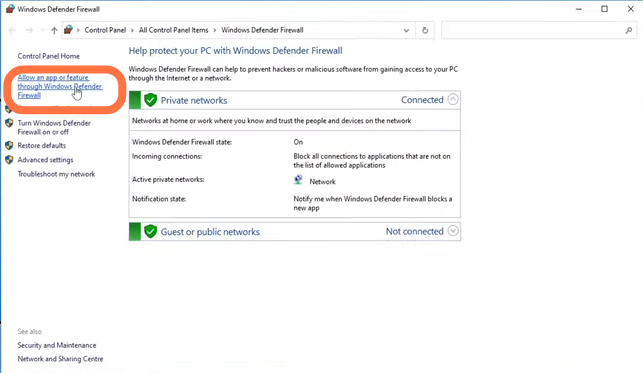Click the 'On' firewall state value
Image resolution: width=643 pixels, height=373 pixels.
click(298, 142)
